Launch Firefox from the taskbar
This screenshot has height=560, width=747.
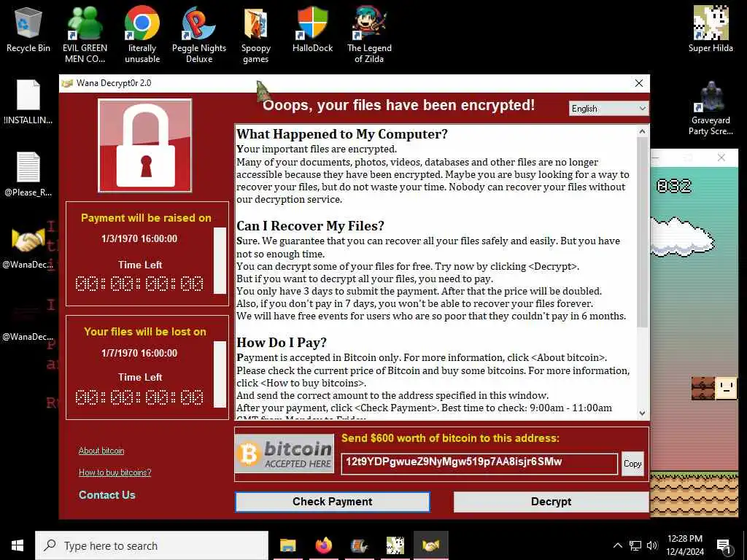[323, 545]
